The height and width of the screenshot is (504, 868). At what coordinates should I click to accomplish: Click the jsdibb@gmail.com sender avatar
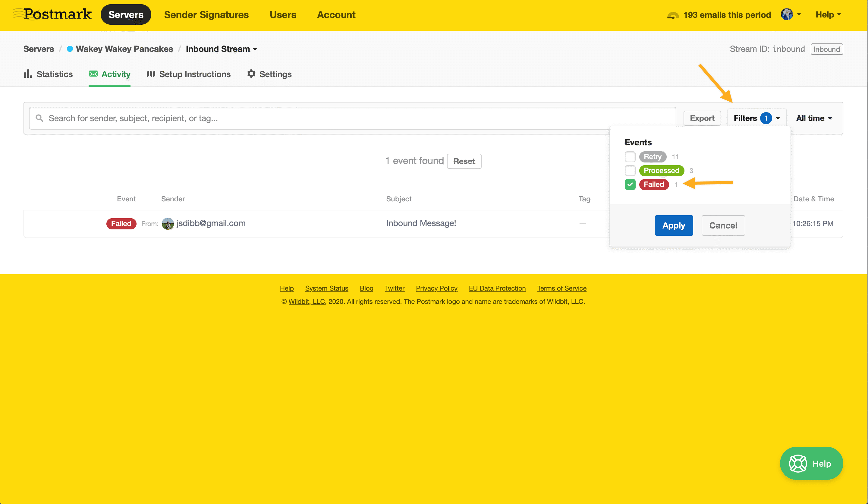tap(168, 224)
